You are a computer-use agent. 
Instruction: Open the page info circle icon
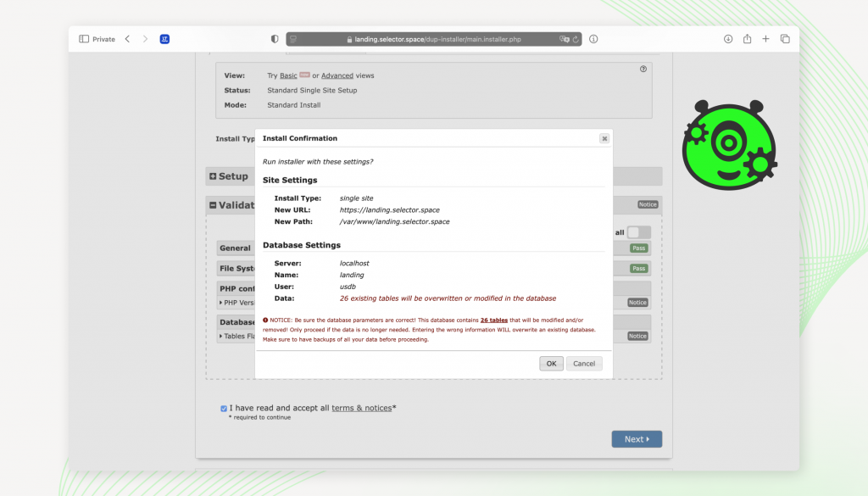593,38
